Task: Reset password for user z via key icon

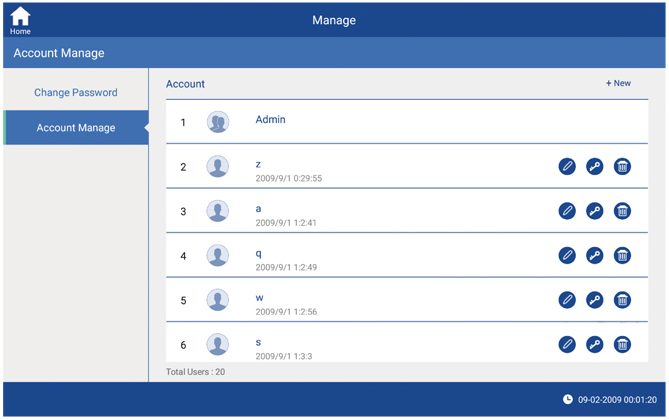Action: 594,166
